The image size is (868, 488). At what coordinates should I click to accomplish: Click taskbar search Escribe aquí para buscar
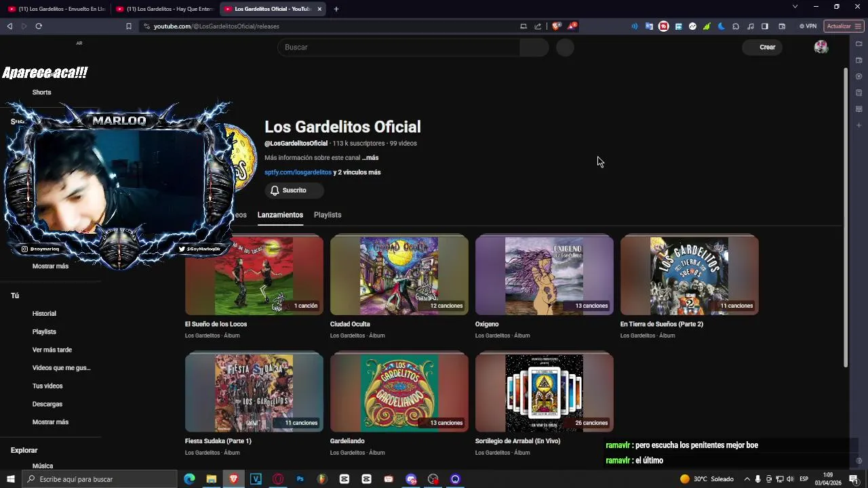pos(100,479)
